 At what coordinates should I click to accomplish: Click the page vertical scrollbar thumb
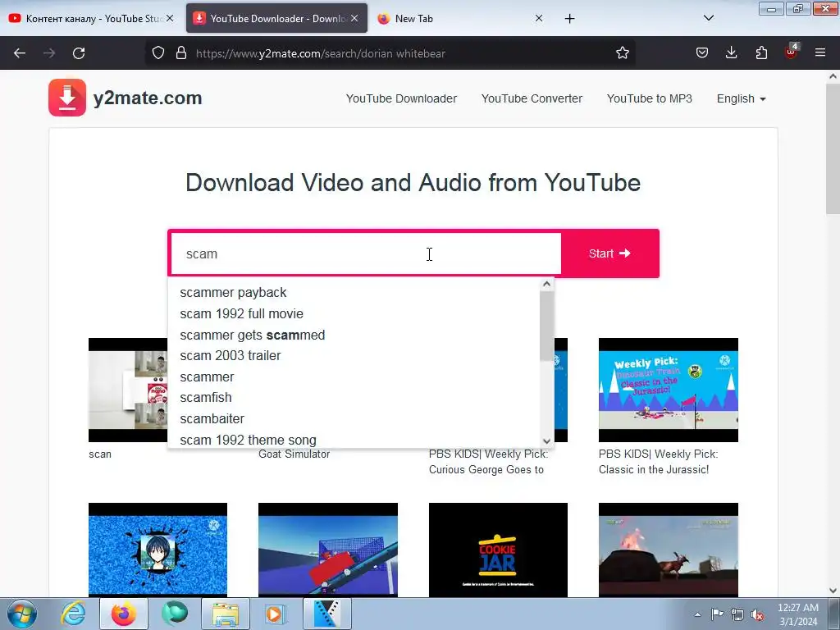(833, 148)
